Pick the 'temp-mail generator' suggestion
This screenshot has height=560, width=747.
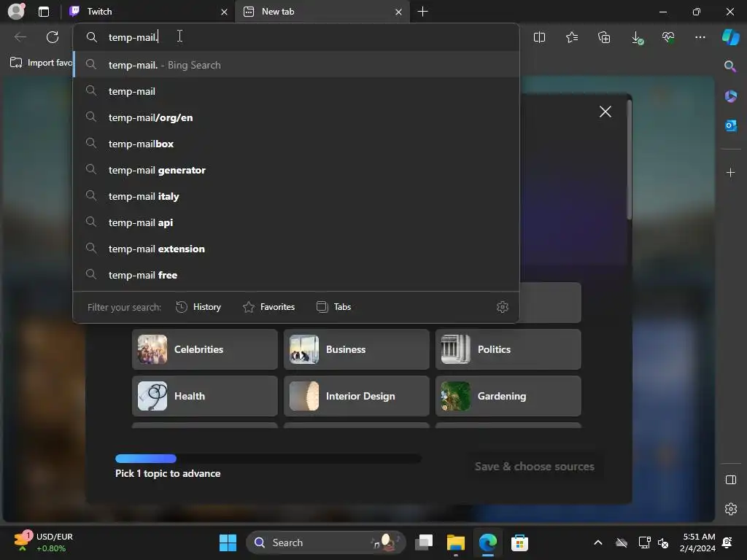[x=296, y=170]
